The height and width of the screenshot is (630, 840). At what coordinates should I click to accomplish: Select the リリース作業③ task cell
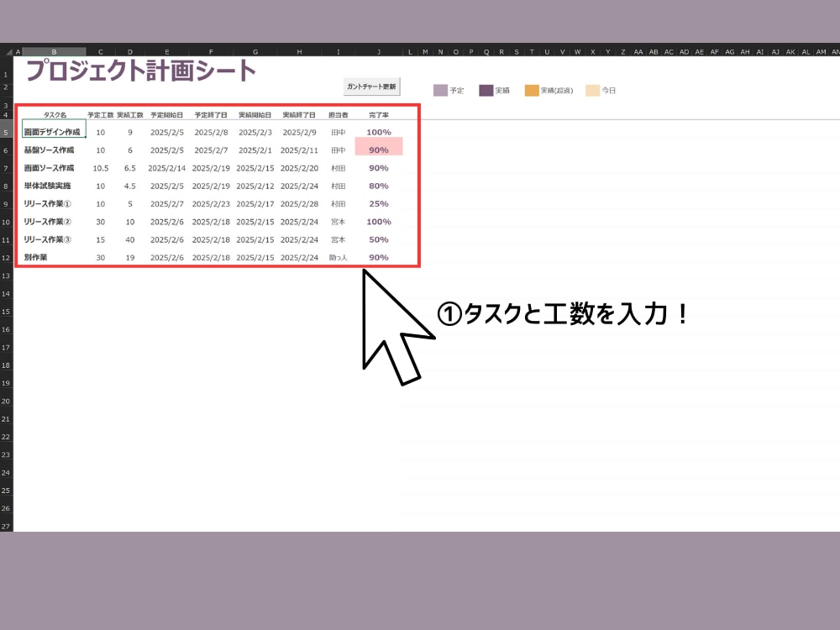[x=47, y=239]
